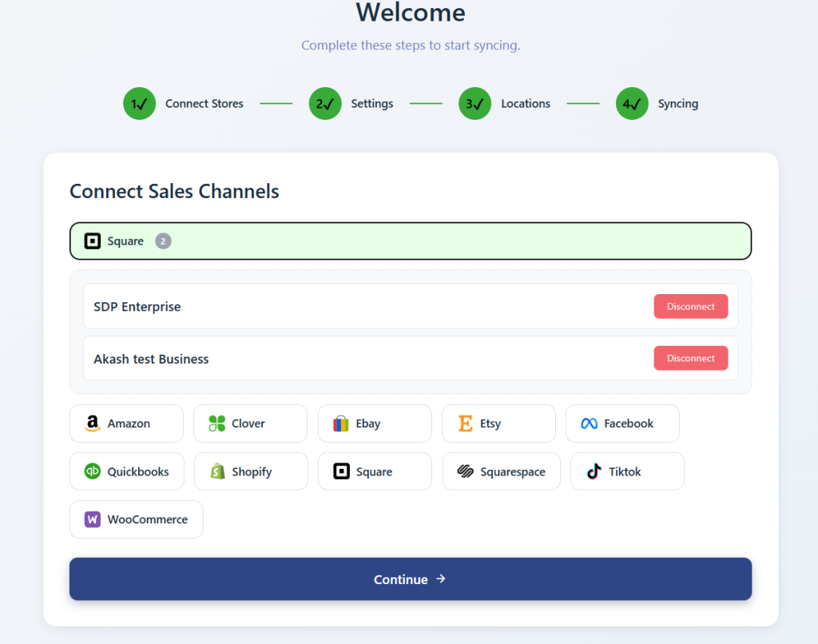Click the Settings step label
Screen dimensions: 818x644
(x=372, y=104)
